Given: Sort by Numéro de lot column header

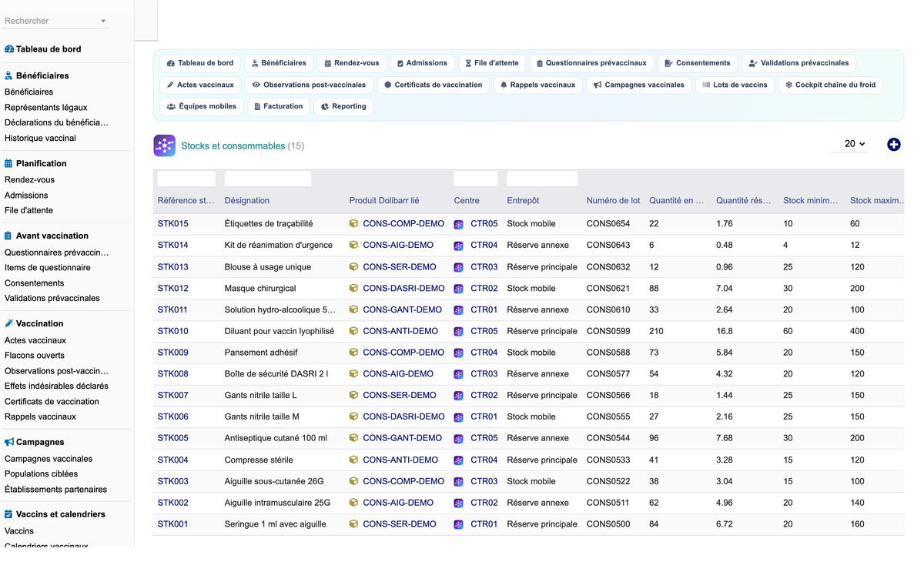Looking at the screenshot, I should [613, 201].
